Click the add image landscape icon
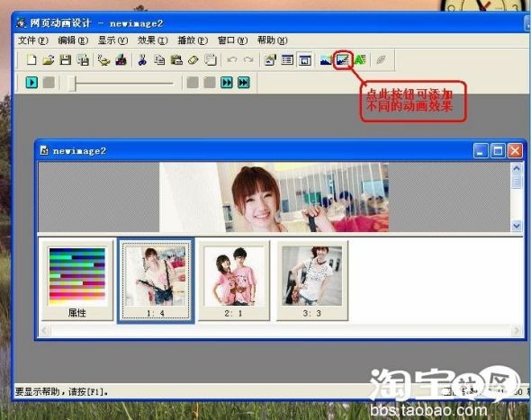Viewport: 531px width, 420px height. point(326,60)
